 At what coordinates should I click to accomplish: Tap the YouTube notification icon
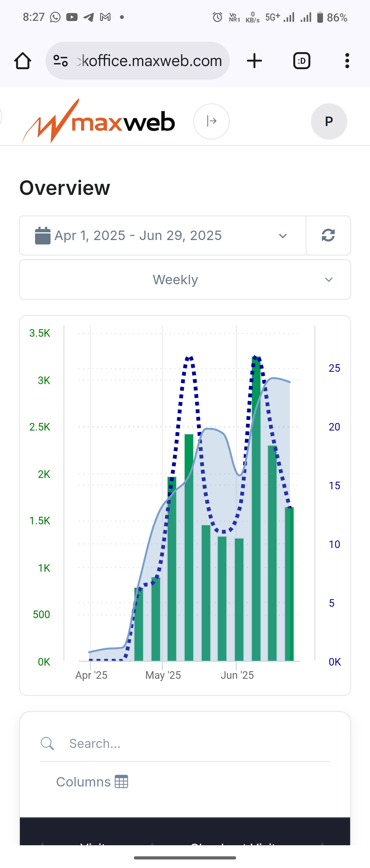coord(72,17)
